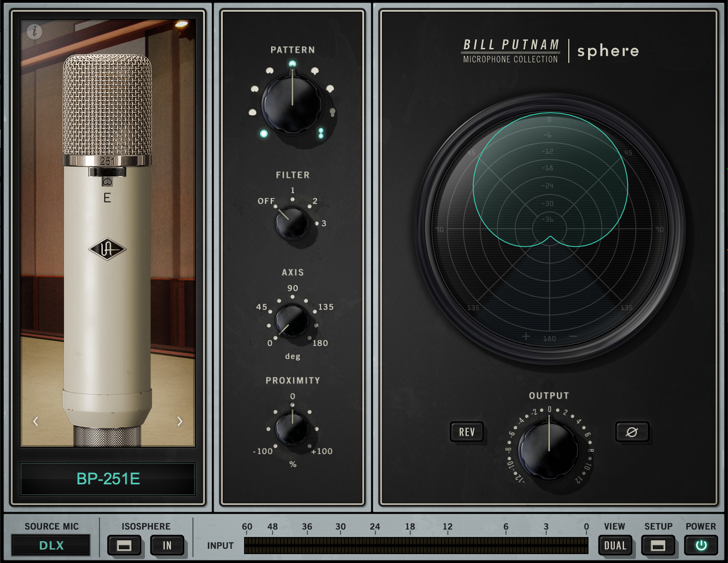Image resolution: width=728 pixels, height=563 pixels.
Task: Click the output scale 12 mark
Action: tap(578, 480)
